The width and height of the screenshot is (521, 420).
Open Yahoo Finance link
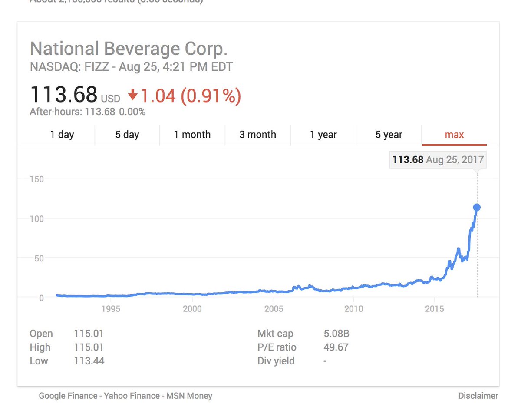[x=131, y=396]
